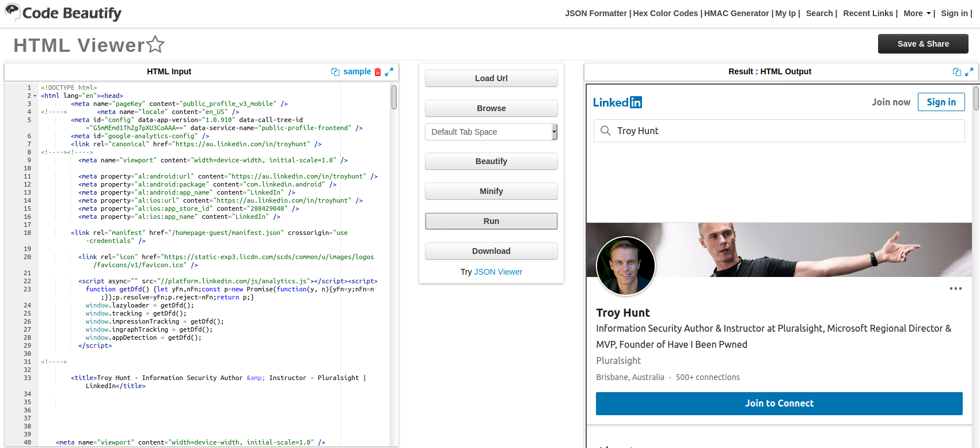
Task: Clear HTML input using the trash icon
Action: click(x=378, y=72)
